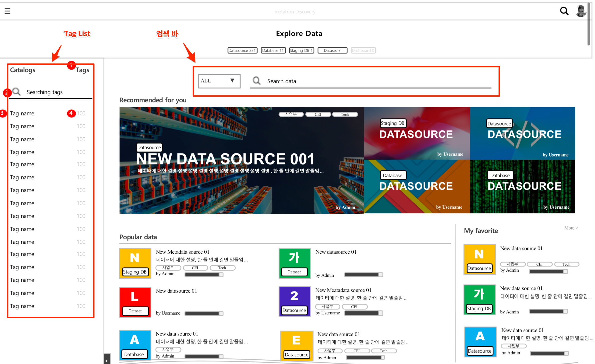
Task: Click popularity bar of New Metadata source 01
Action: (204, 275)
